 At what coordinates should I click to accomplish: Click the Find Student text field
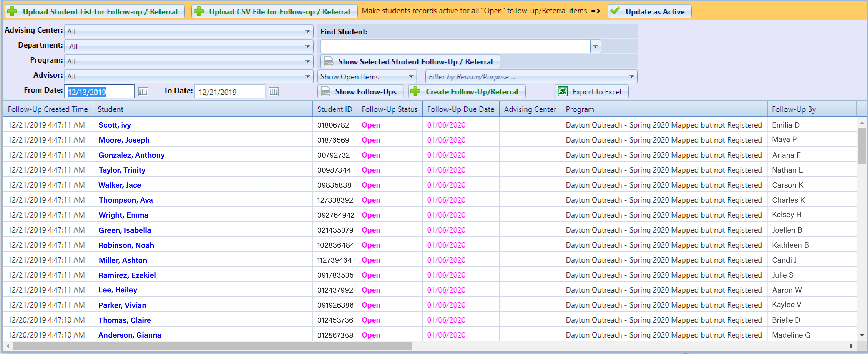click(x=455, y=46)
